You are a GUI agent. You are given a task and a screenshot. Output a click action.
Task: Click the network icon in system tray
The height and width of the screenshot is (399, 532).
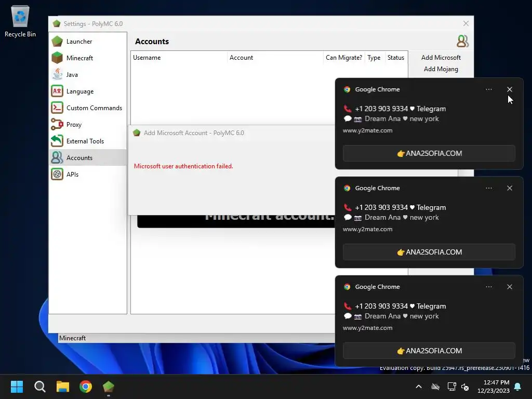pyautogui.click(x=451, y=387)
